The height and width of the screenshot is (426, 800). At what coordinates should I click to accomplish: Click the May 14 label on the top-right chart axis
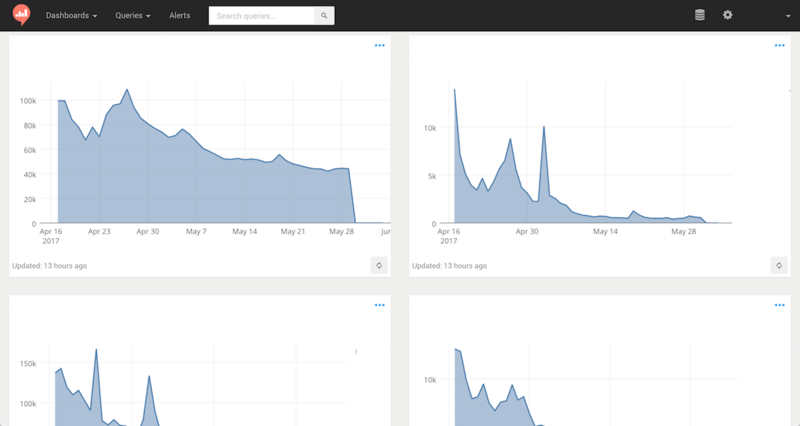point(605,232)
